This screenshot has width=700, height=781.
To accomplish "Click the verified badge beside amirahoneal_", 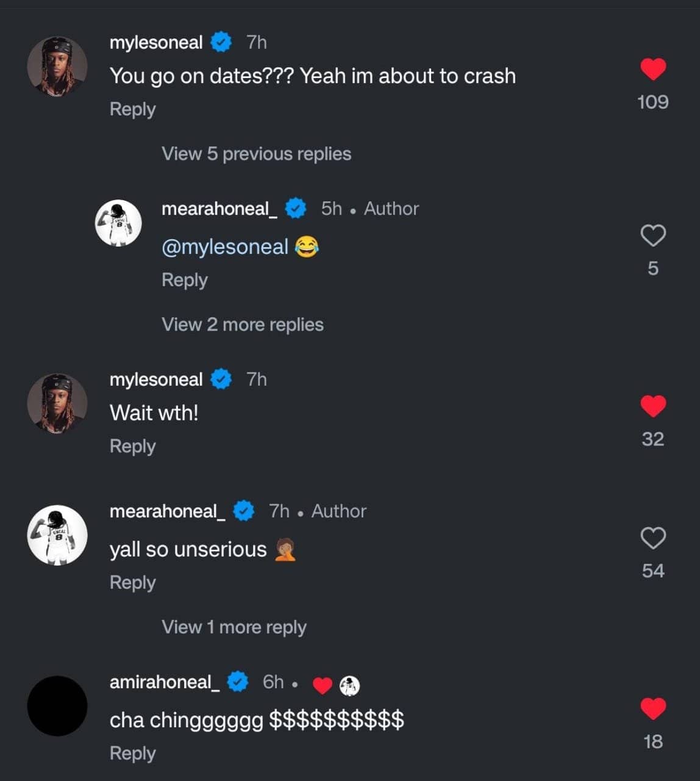I will (238, 682).
